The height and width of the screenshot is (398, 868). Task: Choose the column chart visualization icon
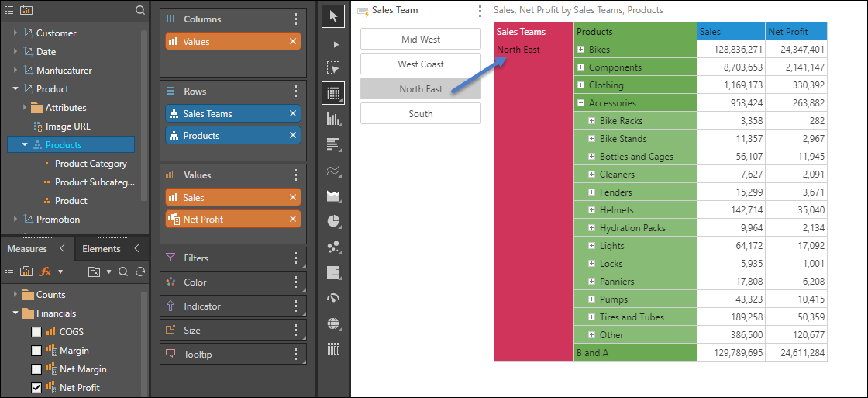pos(333,119)
